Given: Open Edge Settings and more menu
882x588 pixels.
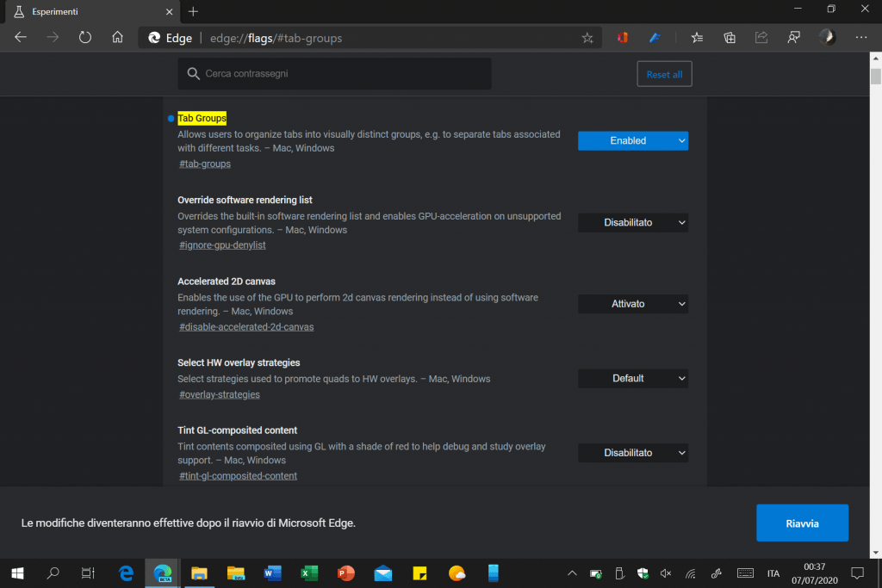Looking at the screenshot, I should (x=860, y=38).
